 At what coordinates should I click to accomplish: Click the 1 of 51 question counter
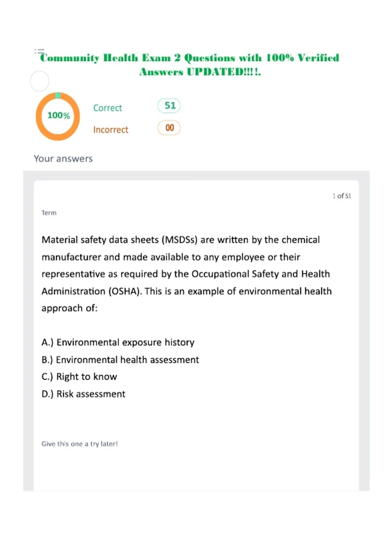click(x=342, y=196)
